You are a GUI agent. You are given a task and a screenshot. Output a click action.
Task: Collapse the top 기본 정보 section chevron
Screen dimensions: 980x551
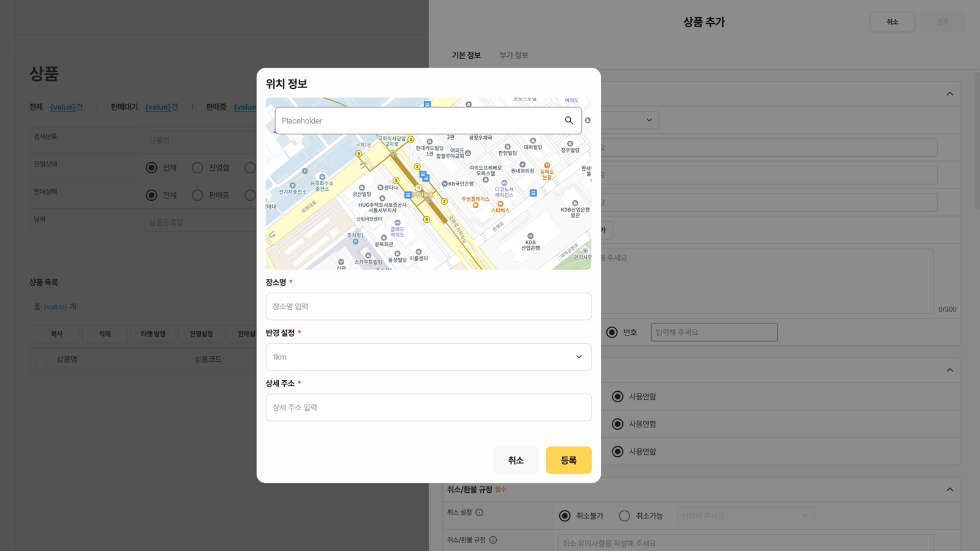950,94
